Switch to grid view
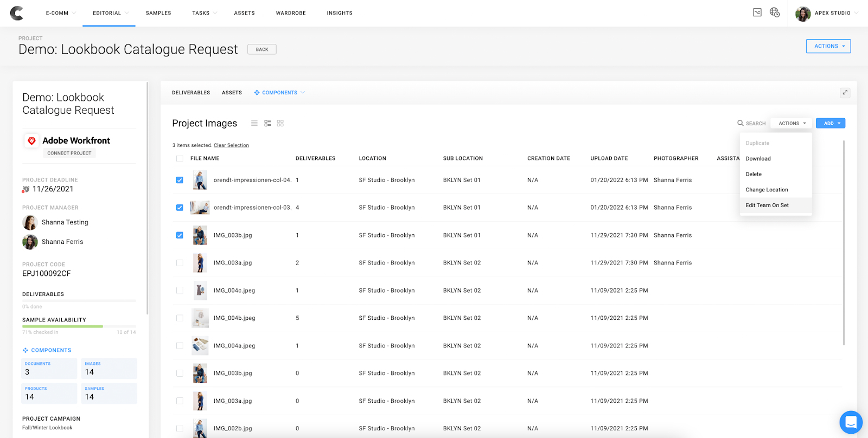Screen dimensions: 868x438 pyautogui.click(x=280, y=123)
